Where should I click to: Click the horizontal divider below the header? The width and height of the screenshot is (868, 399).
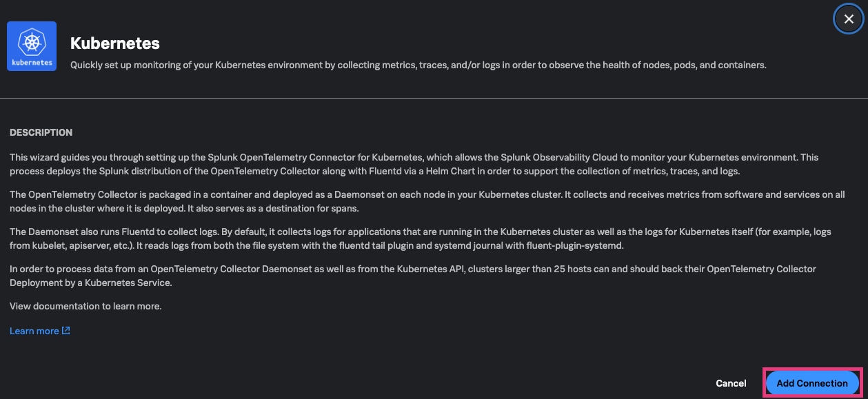434,98
